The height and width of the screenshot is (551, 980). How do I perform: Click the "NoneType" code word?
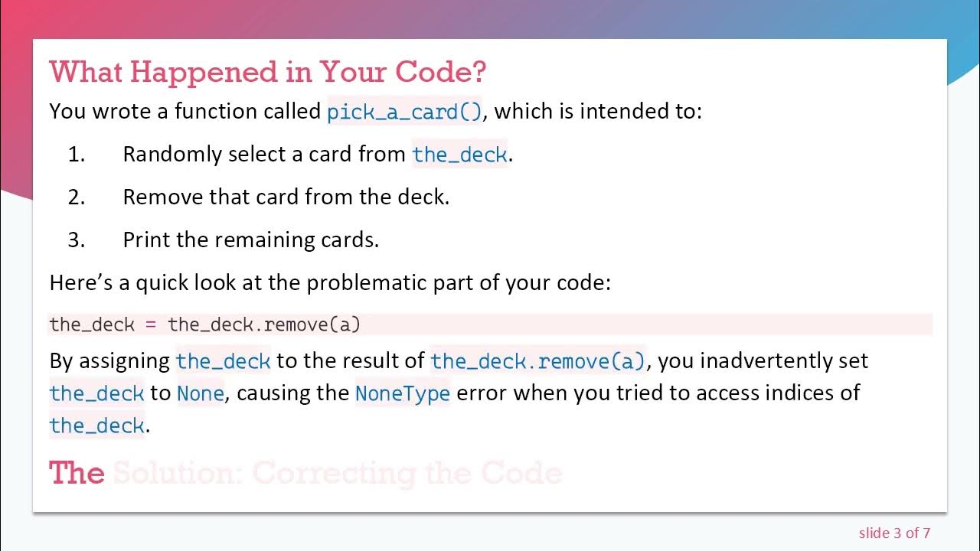[x=402, y=393]
